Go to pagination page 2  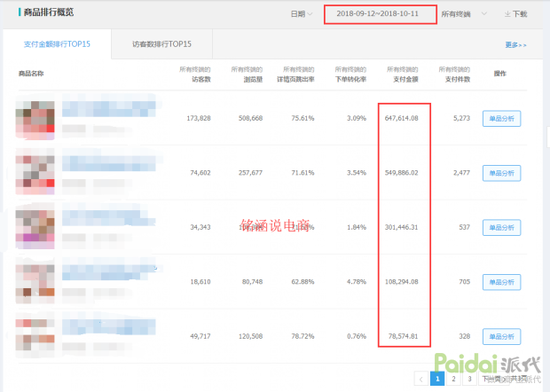454,379
